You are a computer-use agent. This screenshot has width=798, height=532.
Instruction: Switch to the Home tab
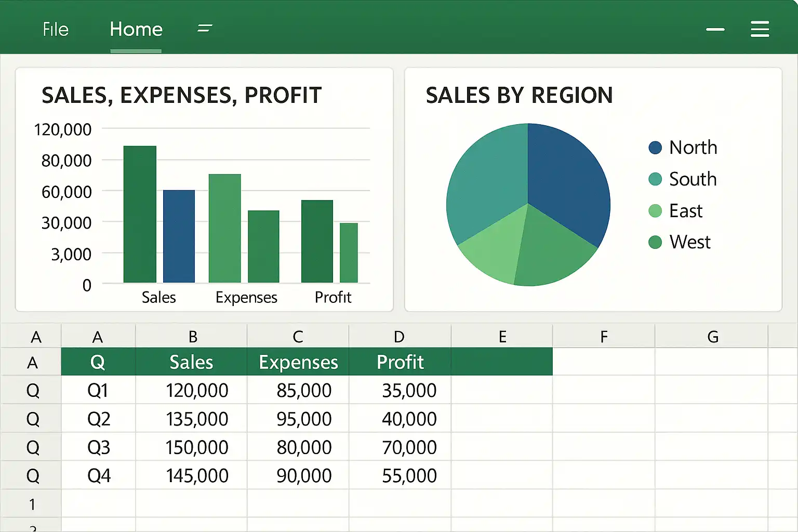136,29
